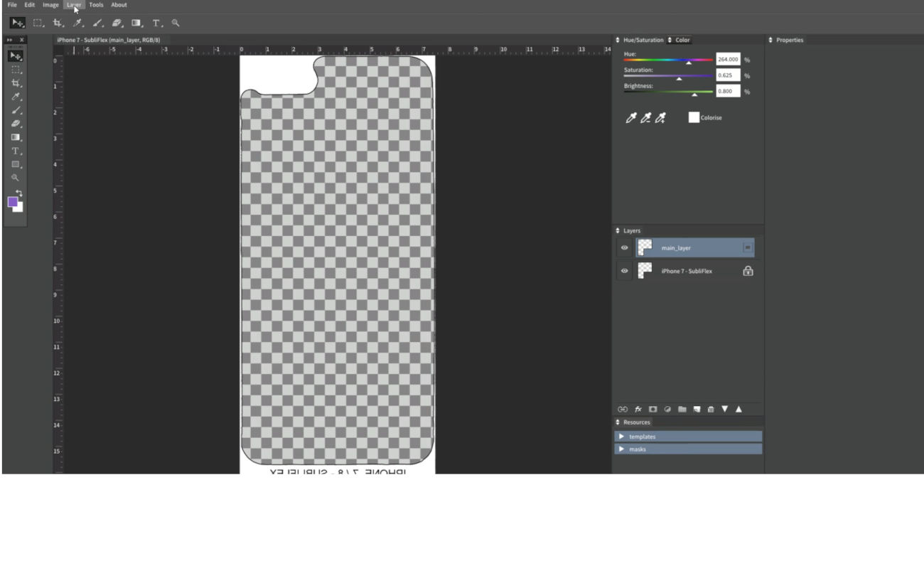
Task: Open the File menu
Action: pyautogui.click(x=12, y=5)
